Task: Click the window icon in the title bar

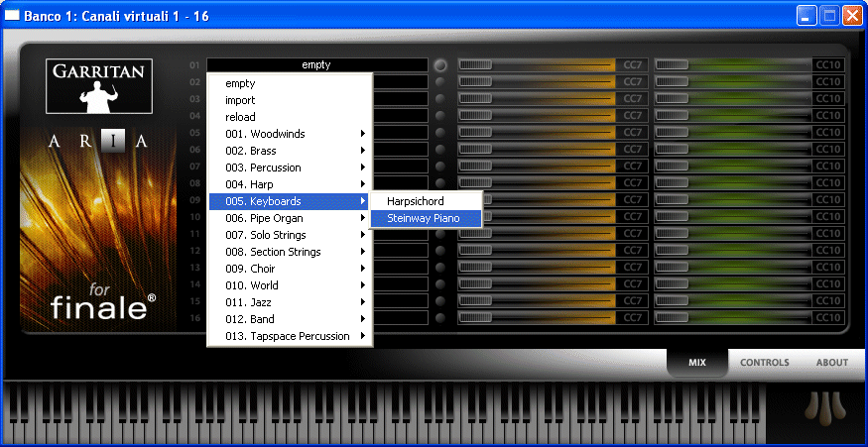Action: pos(13,15)
